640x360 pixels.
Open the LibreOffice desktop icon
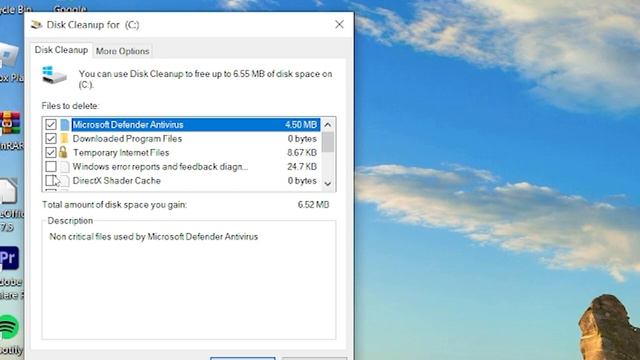point(8,191)
